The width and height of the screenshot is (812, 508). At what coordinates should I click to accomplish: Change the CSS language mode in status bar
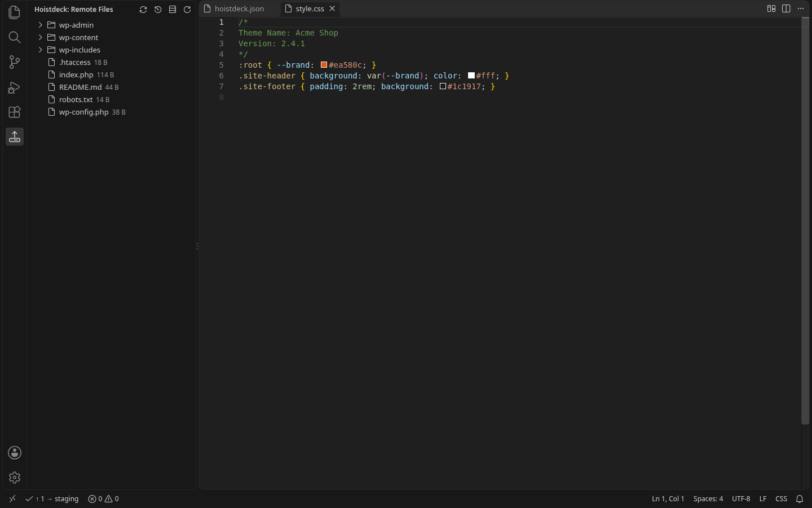pyautogui.click(x=781, y=499)
